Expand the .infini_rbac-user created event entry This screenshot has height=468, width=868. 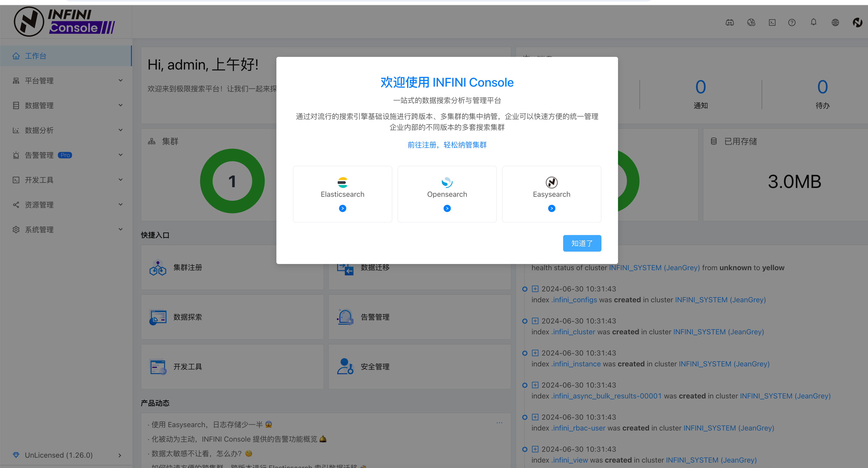(x=535, y=417)
